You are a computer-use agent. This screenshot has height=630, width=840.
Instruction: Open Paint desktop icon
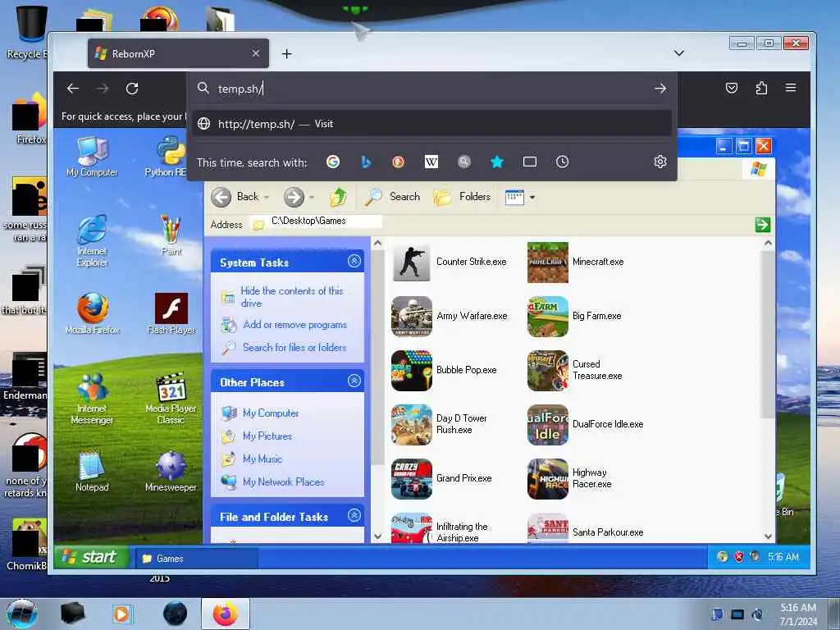(x=171, y=235)
